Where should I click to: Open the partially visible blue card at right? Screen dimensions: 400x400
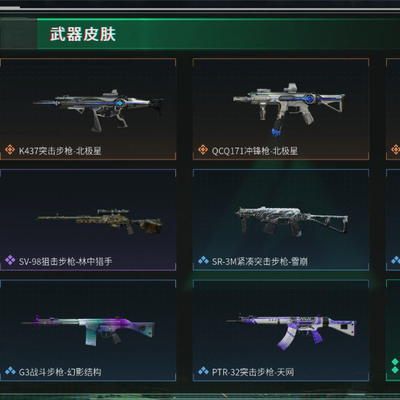(393, 220)
